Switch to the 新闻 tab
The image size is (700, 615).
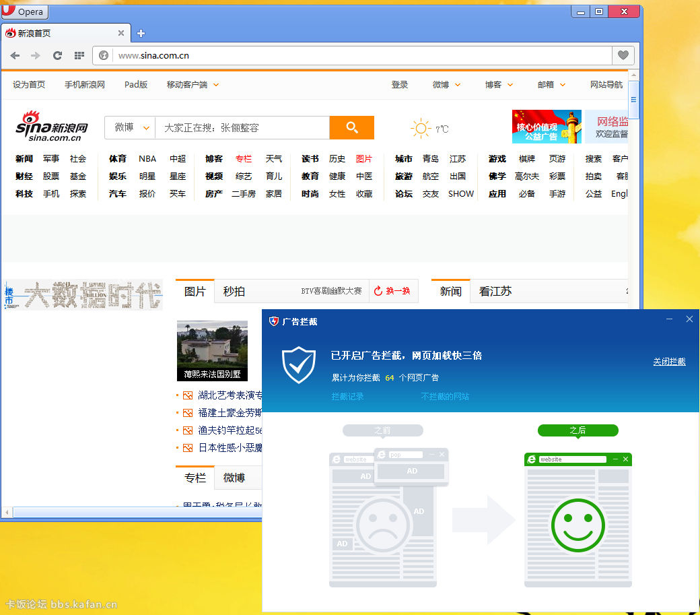point(450,291)
